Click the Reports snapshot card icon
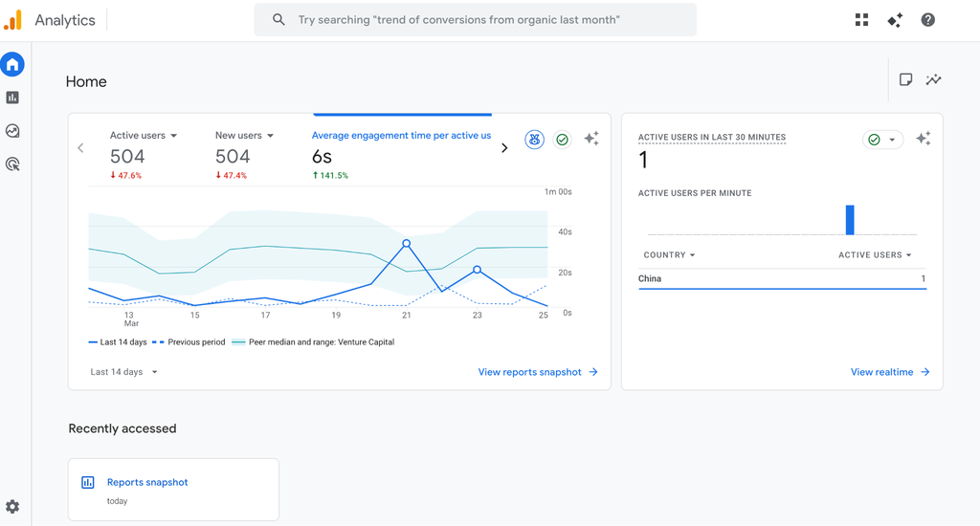This screenshot has width=980, height=526. click(88, 482)
